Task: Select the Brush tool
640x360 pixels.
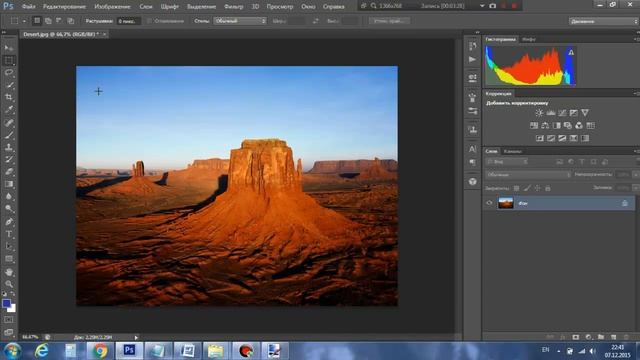Action: click(9, 135)
